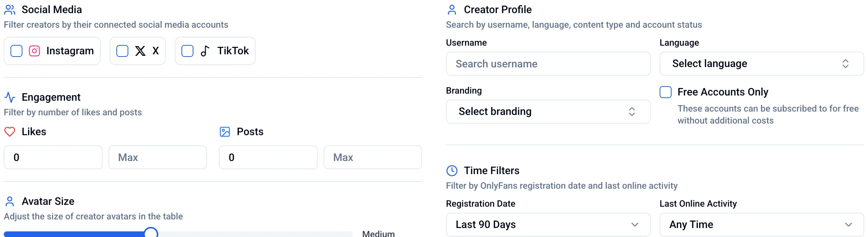Image resolution: width=868 pixels, height=237 pixels.
Task: Click the image icon beside Posts
Action: [x=224, y=131]
